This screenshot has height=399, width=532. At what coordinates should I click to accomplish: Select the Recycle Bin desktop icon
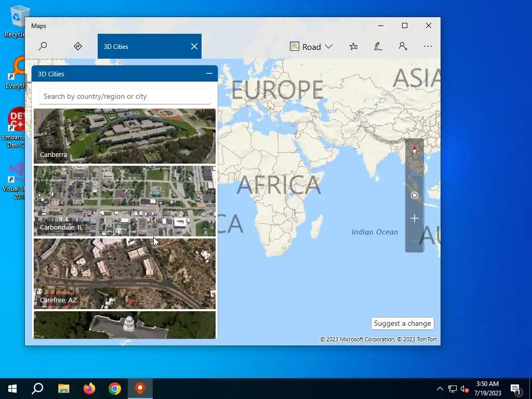(x=16, y=21)
